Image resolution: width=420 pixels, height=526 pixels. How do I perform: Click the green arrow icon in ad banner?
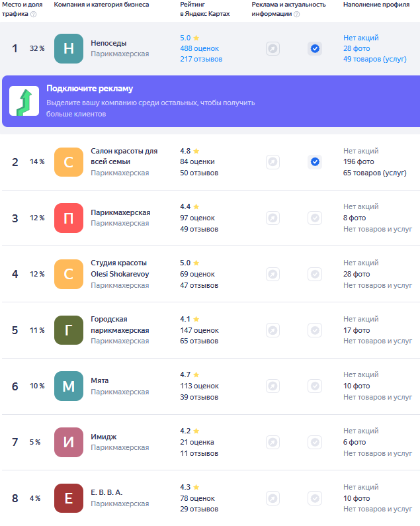24,101
